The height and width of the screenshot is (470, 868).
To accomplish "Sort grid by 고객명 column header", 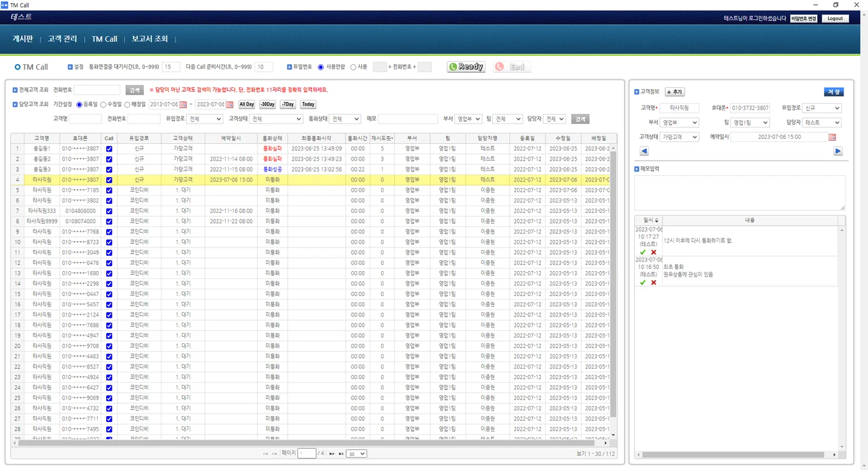I will point(42,138).
